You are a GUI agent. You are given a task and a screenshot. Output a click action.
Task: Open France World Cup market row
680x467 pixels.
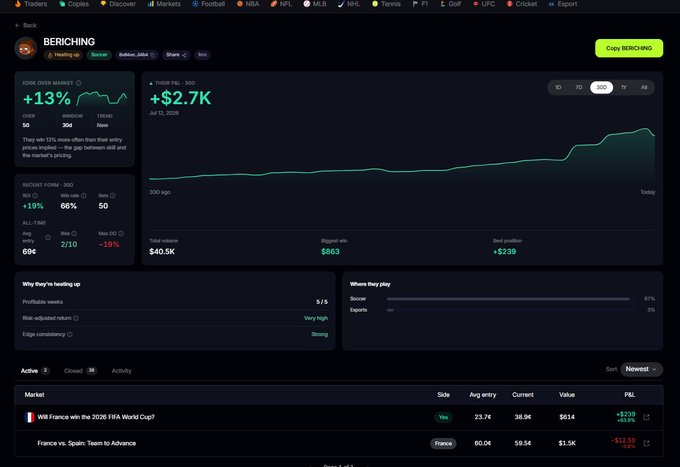[339, 417]
